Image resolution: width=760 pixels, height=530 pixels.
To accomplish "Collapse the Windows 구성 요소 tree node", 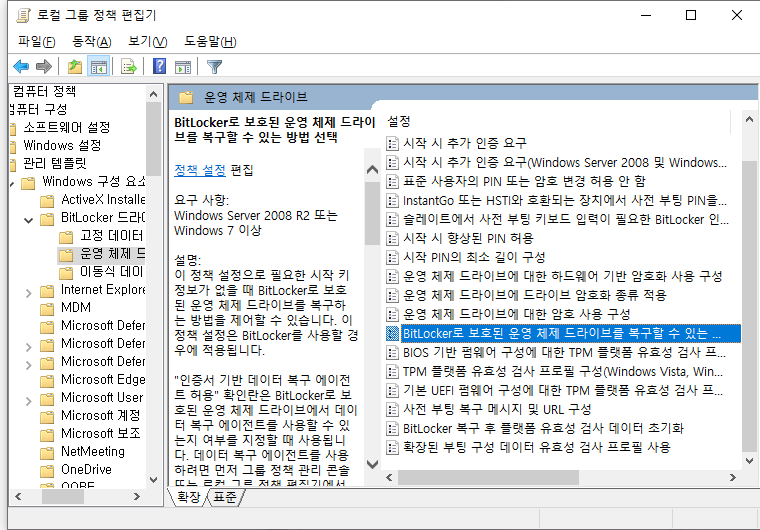I will click(12, 184).
